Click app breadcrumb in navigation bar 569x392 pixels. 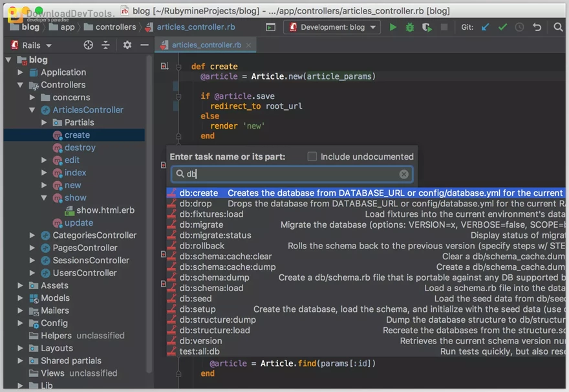click(61, 27)
